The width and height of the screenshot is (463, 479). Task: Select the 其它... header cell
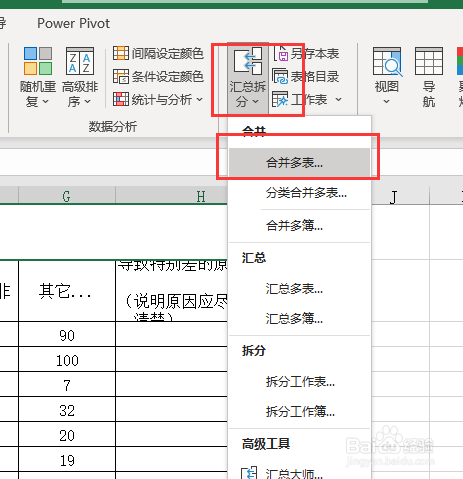click(x=67, y=291)
